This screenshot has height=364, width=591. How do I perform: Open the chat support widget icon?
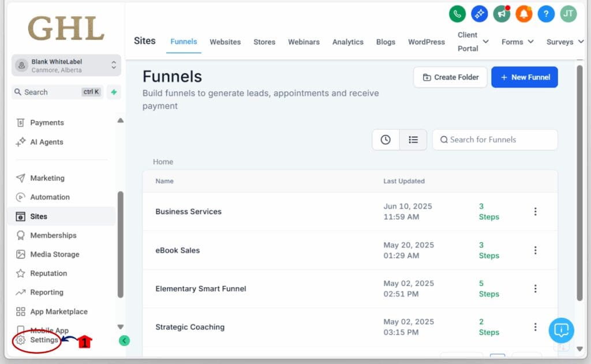coord(561,330)
